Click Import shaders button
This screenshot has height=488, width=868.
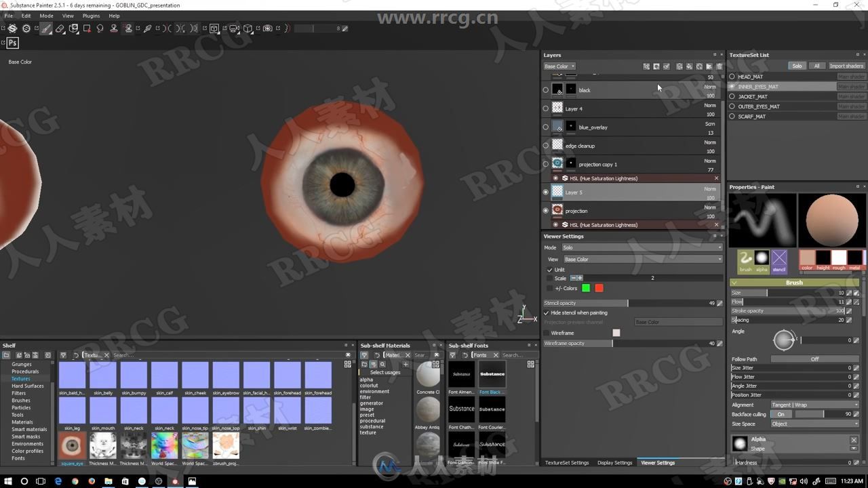point(846,66)
